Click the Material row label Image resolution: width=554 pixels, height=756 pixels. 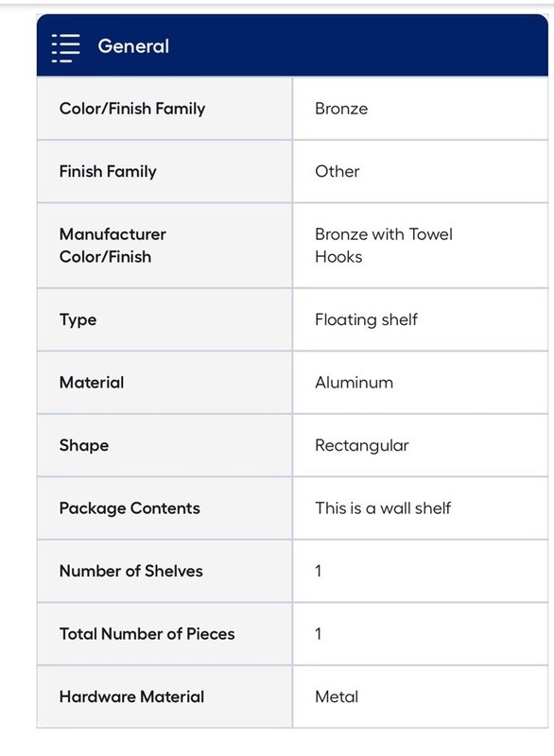[92, 383]
